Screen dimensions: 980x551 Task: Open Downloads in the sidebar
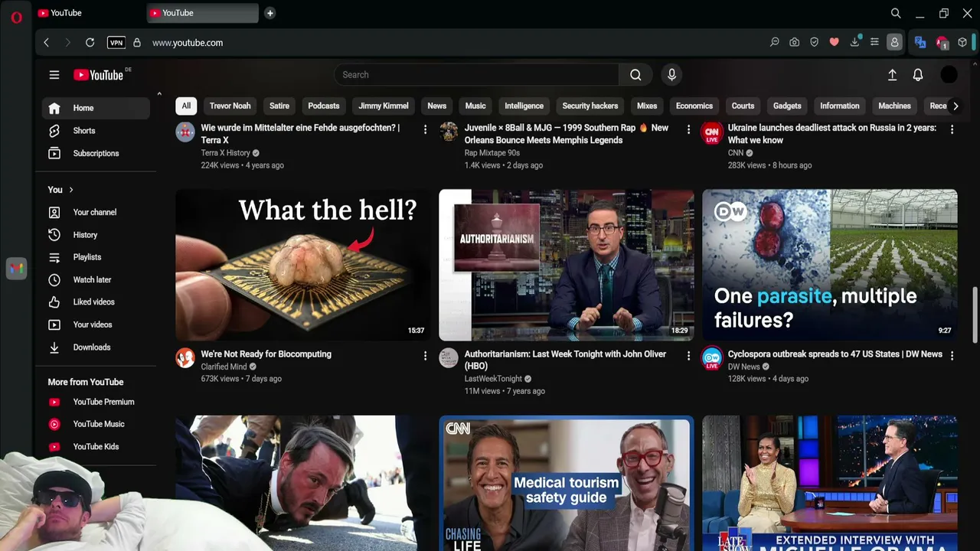click(96, 347)
